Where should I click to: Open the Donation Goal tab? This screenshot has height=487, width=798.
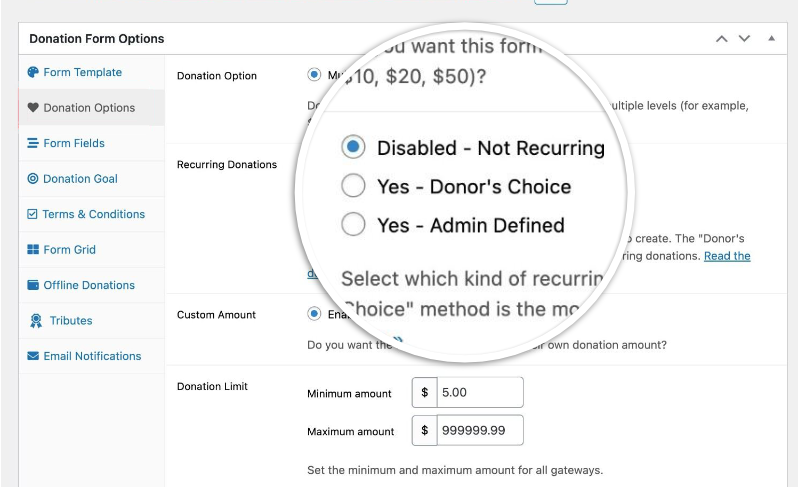(x=92, y=179)
